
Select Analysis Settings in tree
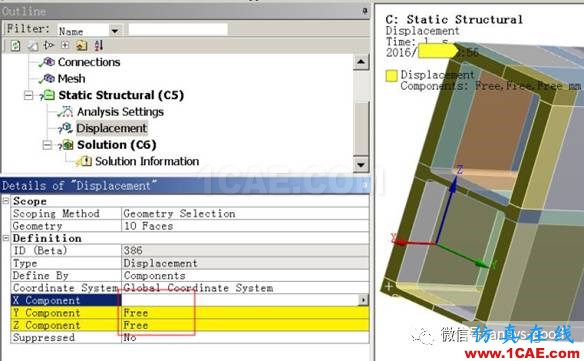pyautogui.click(x=120, y=112)
